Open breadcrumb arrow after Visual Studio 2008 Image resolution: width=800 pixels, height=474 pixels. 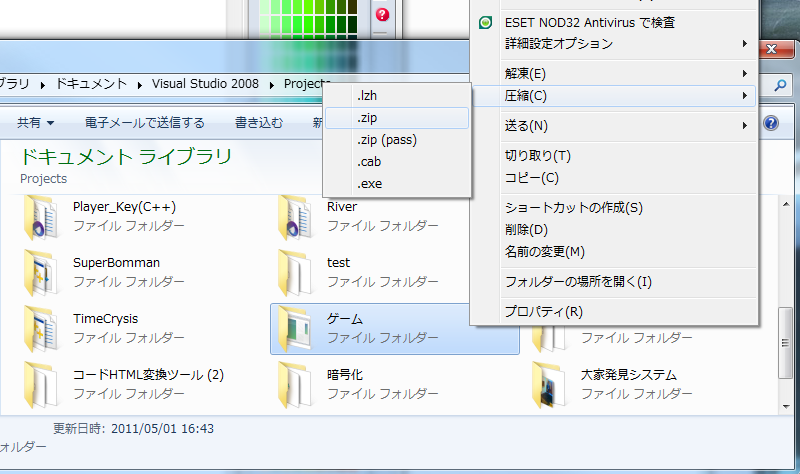pyautogui.click(x=272, y=85)
